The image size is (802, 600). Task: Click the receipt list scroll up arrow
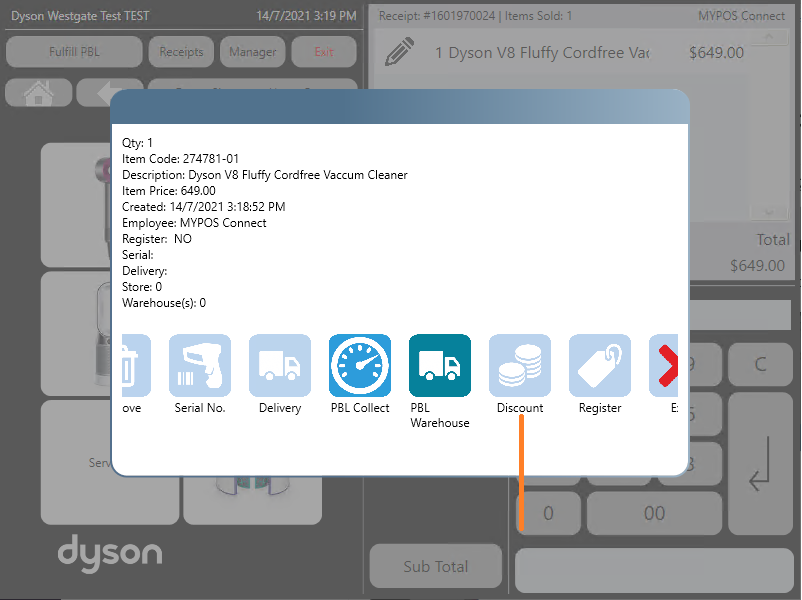click(x=769, y=37)
